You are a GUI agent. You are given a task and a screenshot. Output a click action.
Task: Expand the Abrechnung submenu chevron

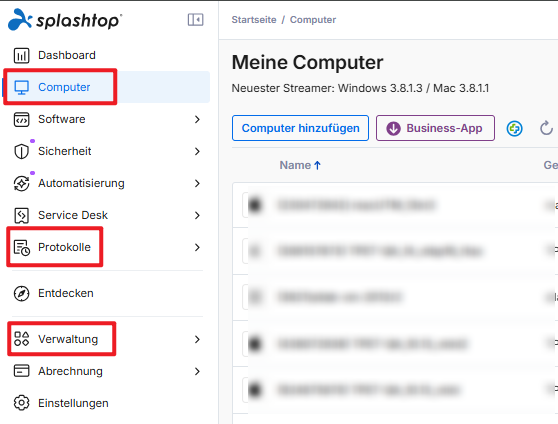click(x=198, y=371)
